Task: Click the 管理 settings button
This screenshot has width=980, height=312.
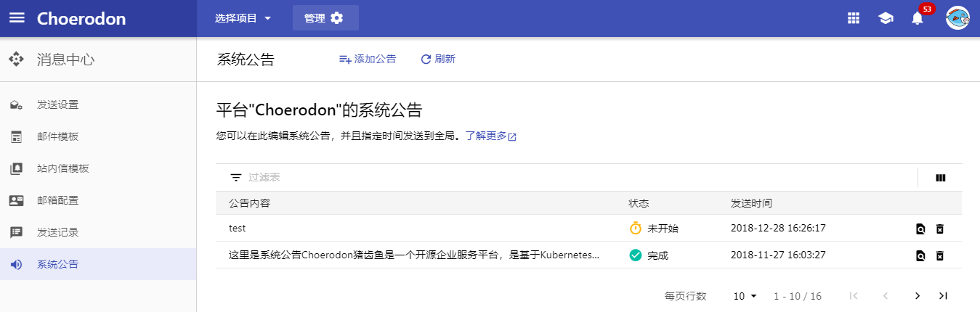Action: 325,18
